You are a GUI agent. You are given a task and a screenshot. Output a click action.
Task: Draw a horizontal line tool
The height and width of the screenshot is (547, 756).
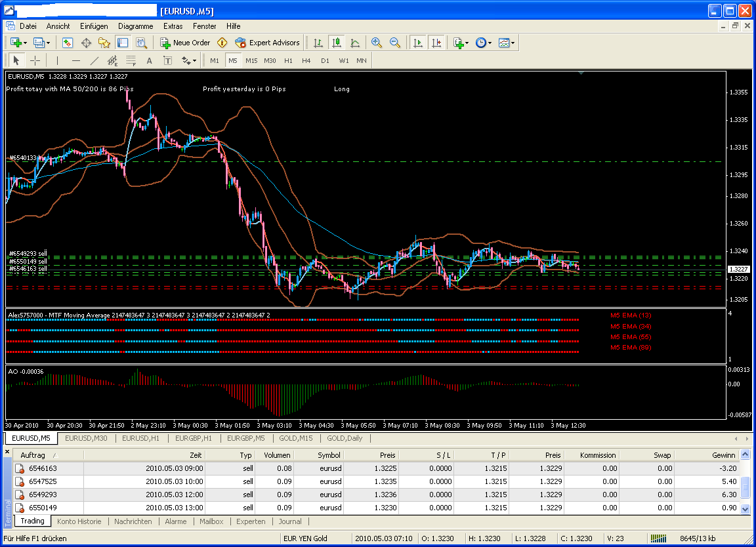(x=75, y=60)
